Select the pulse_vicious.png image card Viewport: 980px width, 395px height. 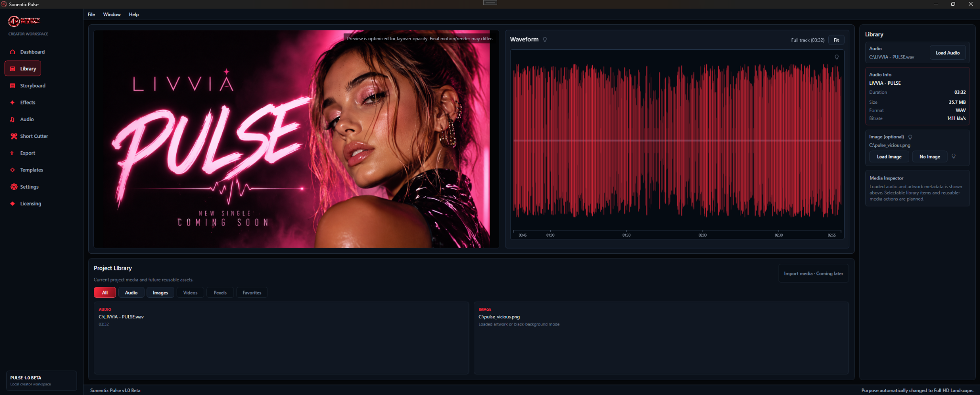(661, 338)
